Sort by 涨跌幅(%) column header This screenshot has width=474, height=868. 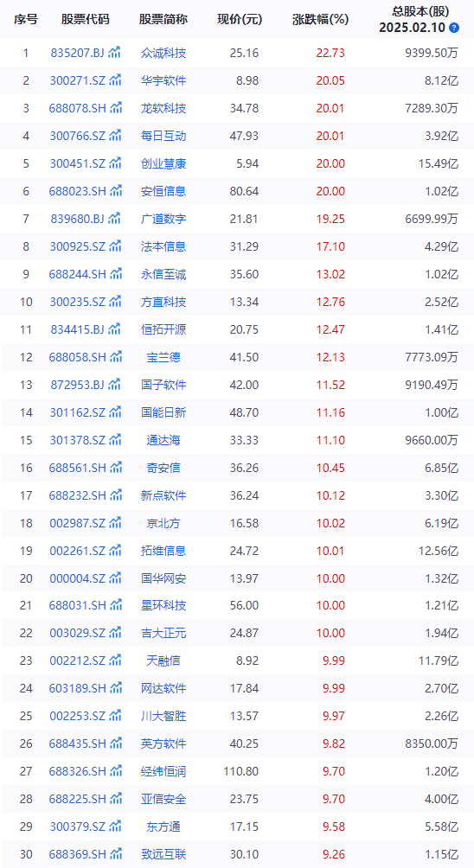[321, 19]
